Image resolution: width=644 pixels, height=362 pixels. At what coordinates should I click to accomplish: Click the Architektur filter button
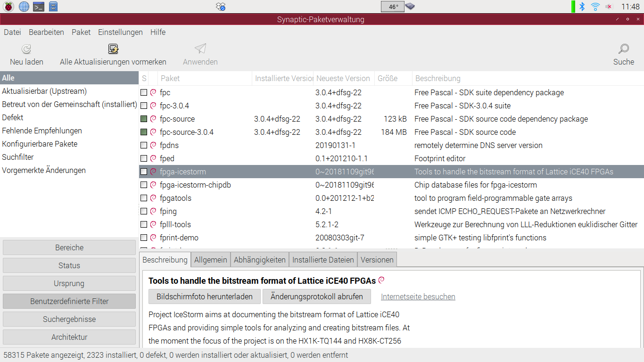point(69,337)
